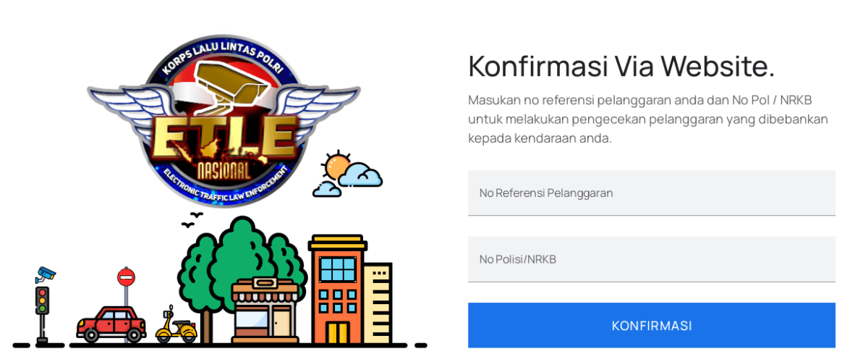Click the cream-colored building on the right
Image resolution: width=868 pixels, height=362 pixels.
coord(378,303)
